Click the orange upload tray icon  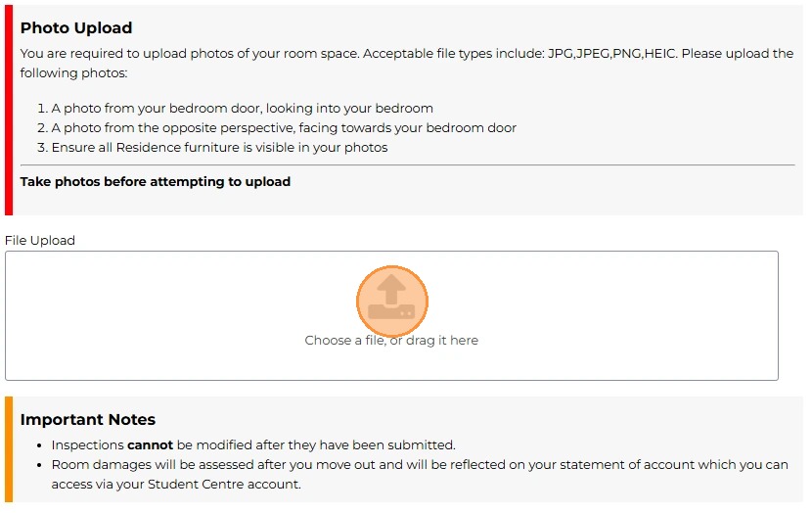point(391,300)
